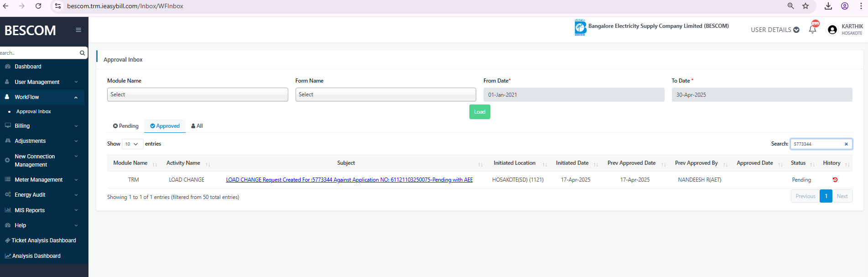Click browser back arrow
This screenshot has width=868, height=277.
(x=5, y=6)
